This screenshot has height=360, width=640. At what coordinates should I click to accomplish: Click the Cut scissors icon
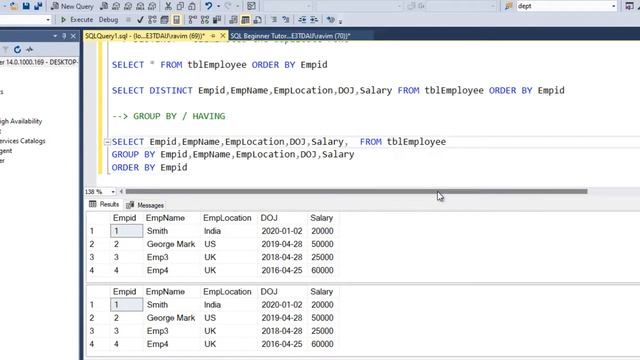(x=168, y=6)
